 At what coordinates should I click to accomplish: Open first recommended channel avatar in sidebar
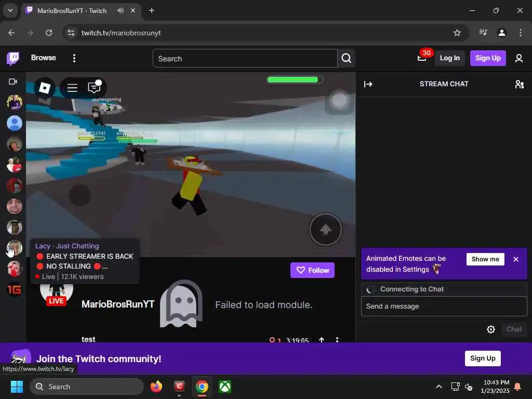coord(14,102)
